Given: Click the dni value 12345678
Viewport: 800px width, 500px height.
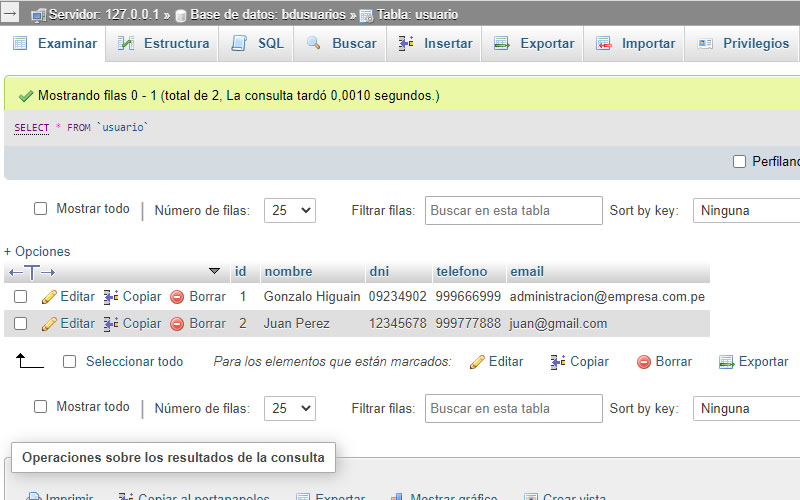Looking at the screenshot, I should [x=397, y=323].
